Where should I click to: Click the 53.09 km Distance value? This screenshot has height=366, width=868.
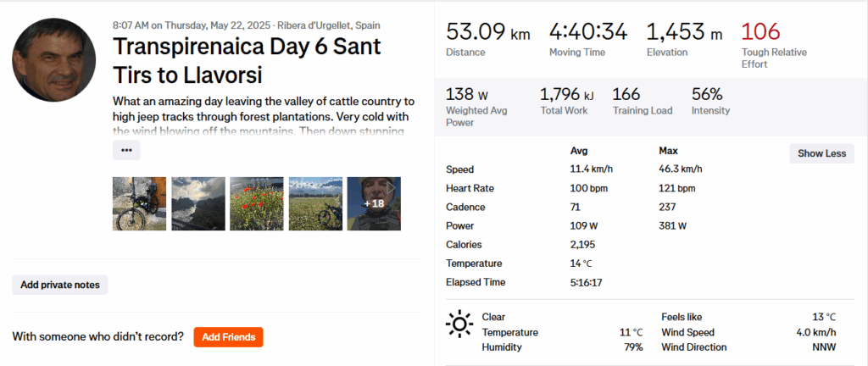click(x=487, y=33)
